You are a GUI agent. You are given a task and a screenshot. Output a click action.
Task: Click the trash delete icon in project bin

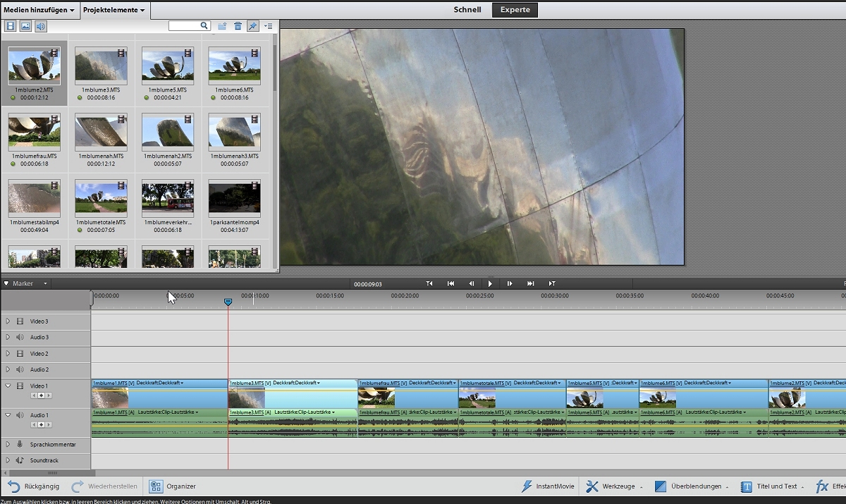(238, 26)
